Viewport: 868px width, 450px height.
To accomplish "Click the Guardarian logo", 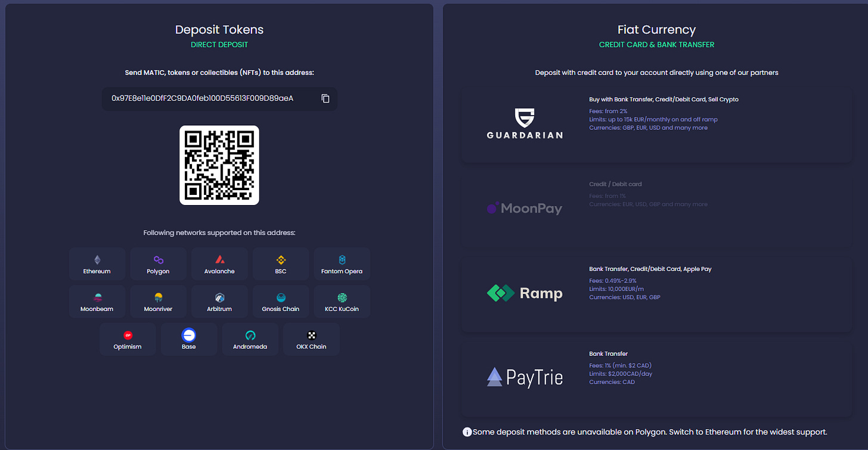I will pyautogui.click(x=525, y=123).
